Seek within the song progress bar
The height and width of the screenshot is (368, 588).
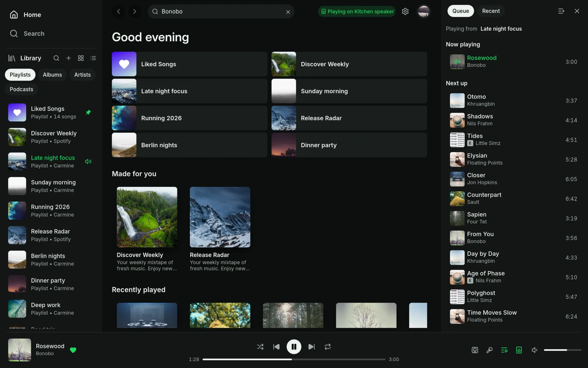click(294, 359)
